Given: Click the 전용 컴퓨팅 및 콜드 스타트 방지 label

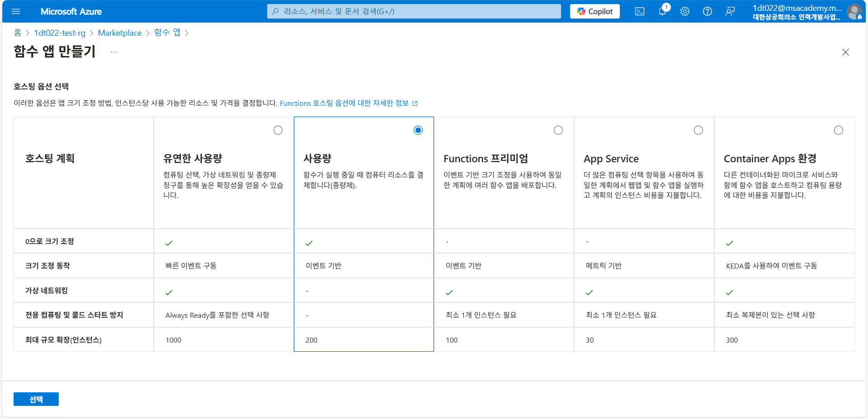Looking at the screenshot, I should coord(74,315).
